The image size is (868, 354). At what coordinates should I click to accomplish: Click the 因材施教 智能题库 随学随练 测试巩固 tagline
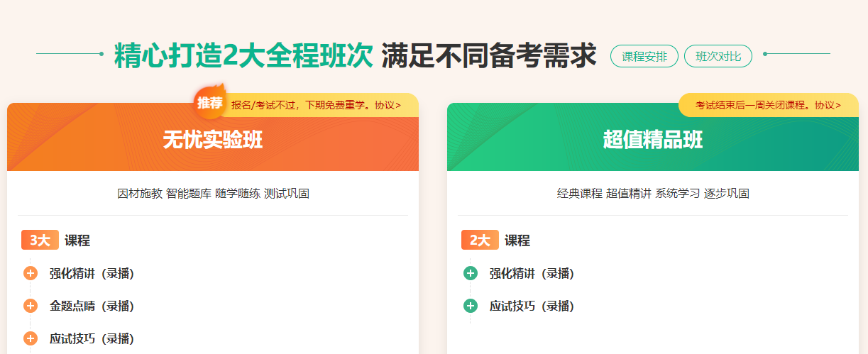point(213,194)
